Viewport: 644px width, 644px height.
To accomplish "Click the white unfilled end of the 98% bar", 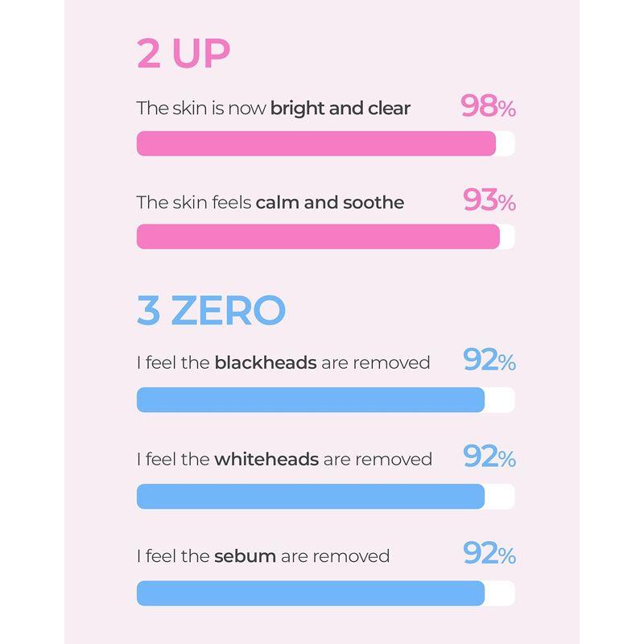I will click(x=506, y=143).
